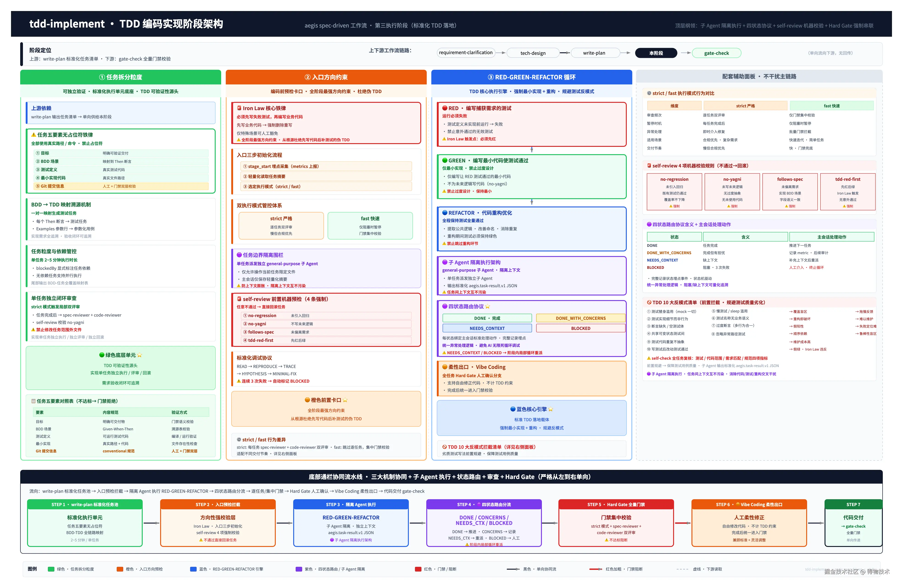Click the purple circle beside 四状态路由协议含义 + 主会话处理动作
Viewport: 903px width, 588px height.
[649, 224]
